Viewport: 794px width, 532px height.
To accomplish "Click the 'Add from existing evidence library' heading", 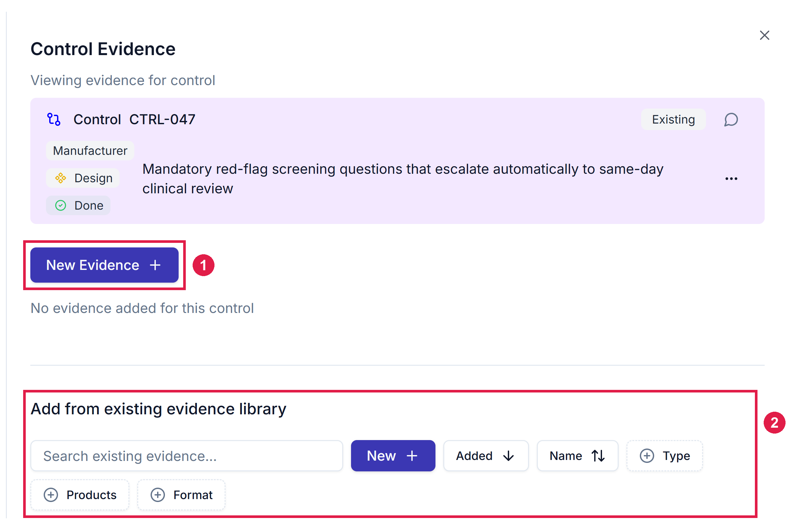I will point(158,409).
